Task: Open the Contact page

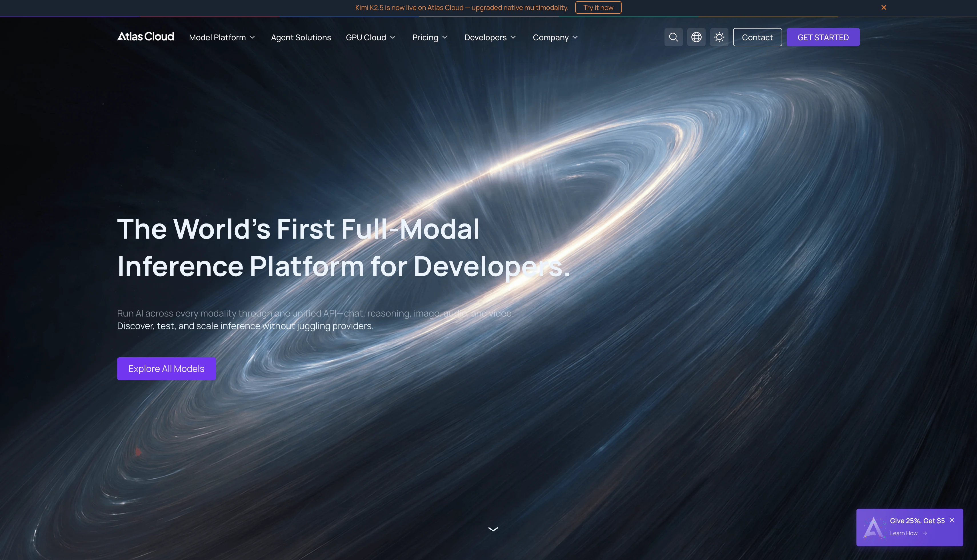Action: point(757,37)
